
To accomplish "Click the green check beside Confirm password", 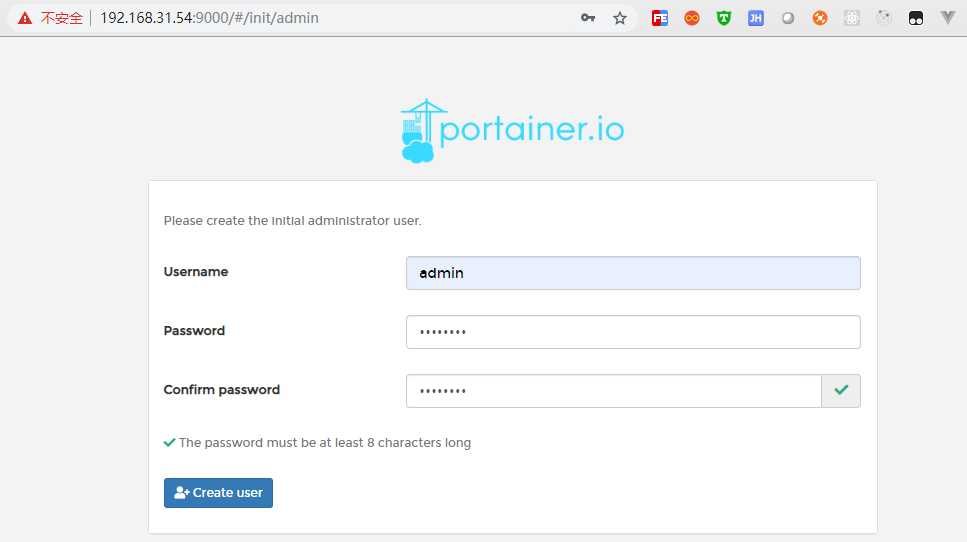I will (841, 390).
